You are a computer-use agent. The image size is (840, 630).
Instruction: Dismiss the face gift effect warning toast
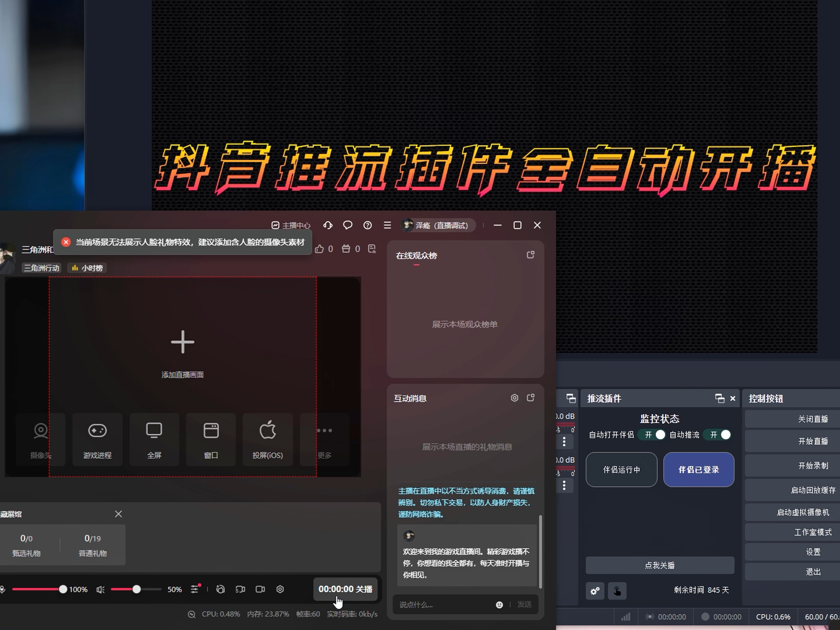(66, 242)
